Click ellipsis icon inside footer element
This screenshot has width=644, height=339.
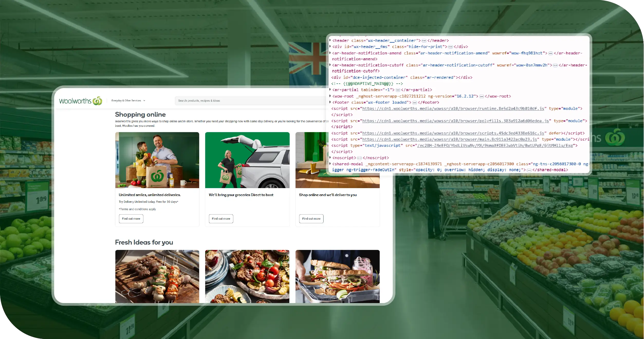[415, 102]
